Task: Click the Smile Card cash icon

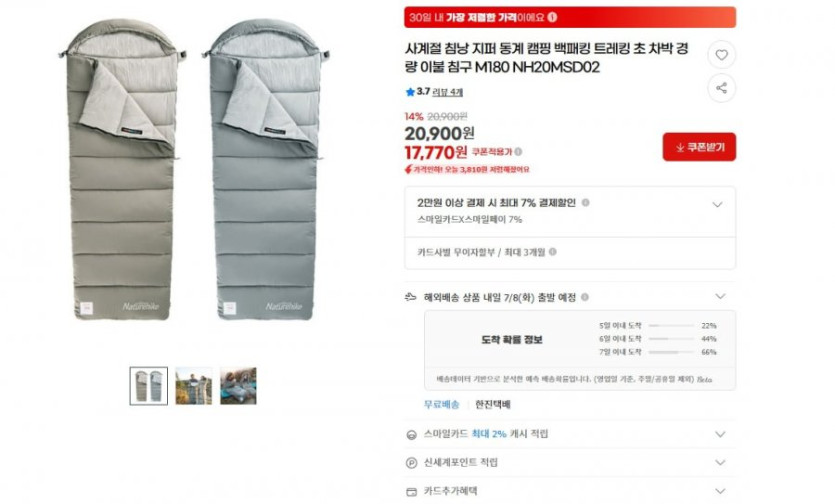Action: (412, 435)
